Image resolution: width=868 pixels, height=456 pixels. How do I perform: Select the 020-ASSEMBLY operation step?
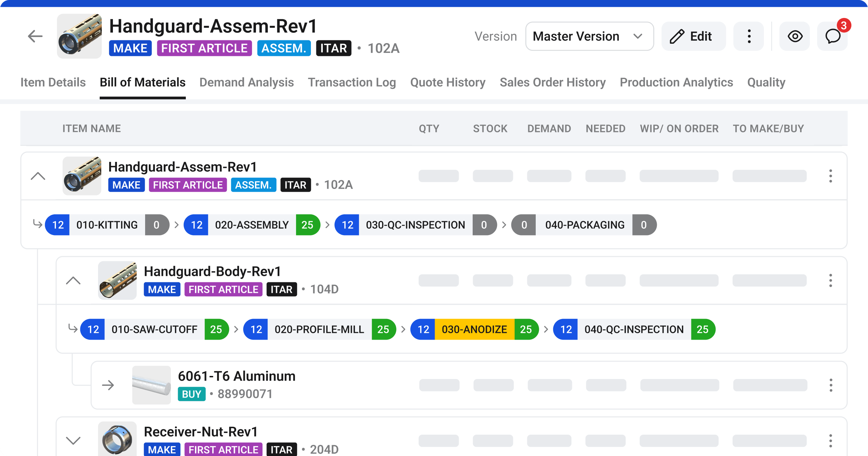point(252,225)
